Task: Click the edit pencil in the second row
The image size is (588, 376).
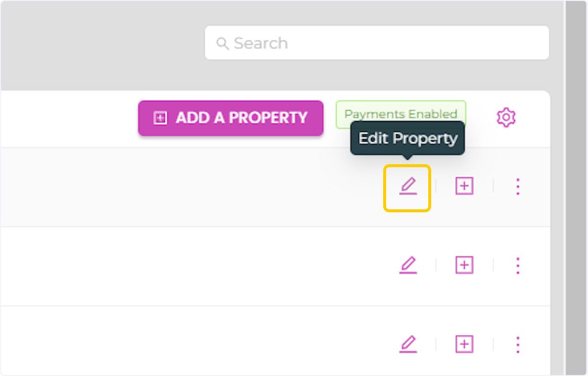Action: click(408, 265)
